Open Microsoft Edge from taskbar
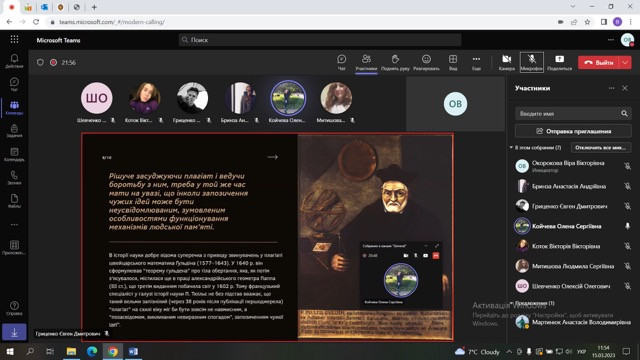The width and height of the screenshot is (640, 360). click(x=92, y=351)
